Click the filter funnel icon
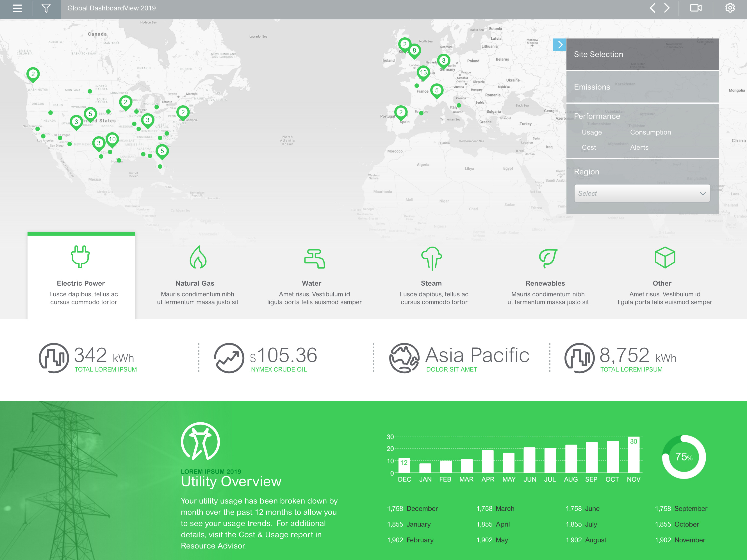747x560 pixels. click(x=46, y=8)
